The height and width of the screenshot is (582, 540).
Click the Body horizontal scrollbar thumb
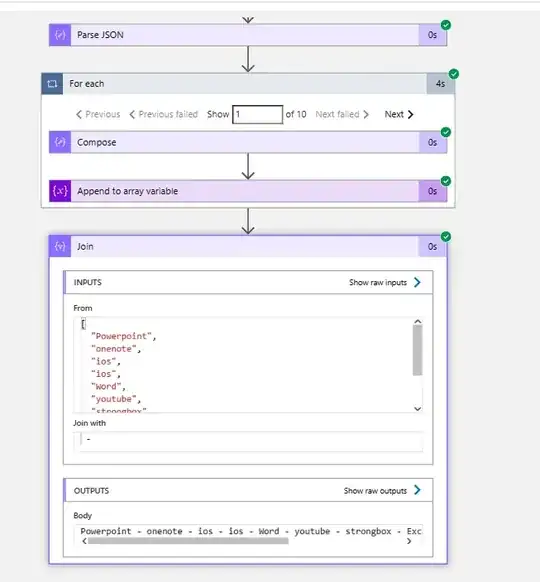pos(188,541)
